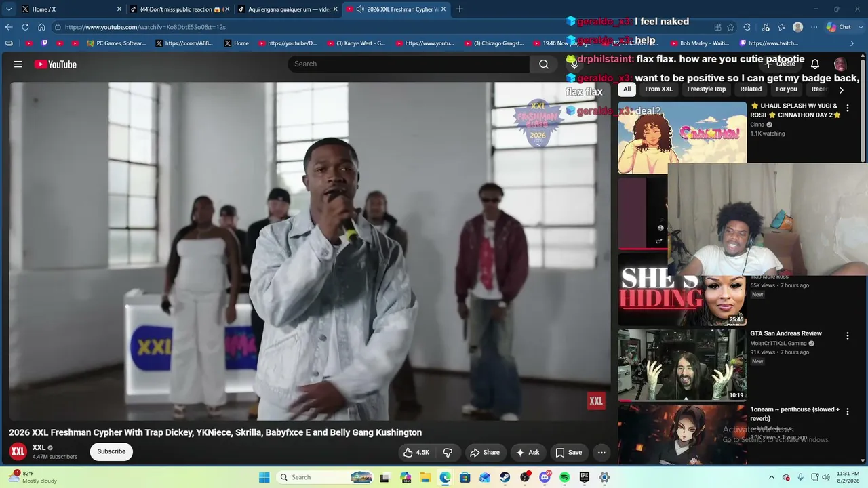
Task: Switch to the Aqui engana qualquer um tab
Action: click(x=288, y=9)
